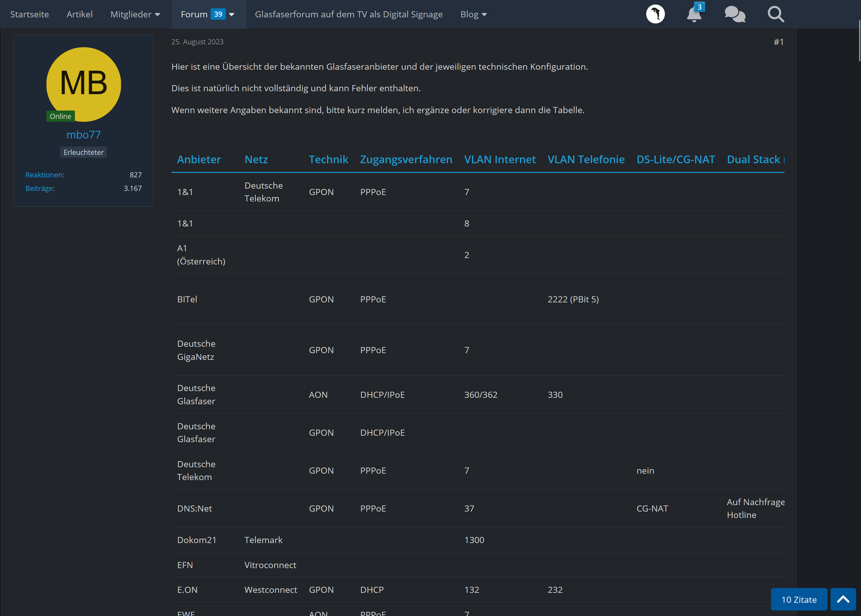This screenshot has width=861, height=616.
Task: Click the MB avatar thumbnail
Action: pos(84,85)
